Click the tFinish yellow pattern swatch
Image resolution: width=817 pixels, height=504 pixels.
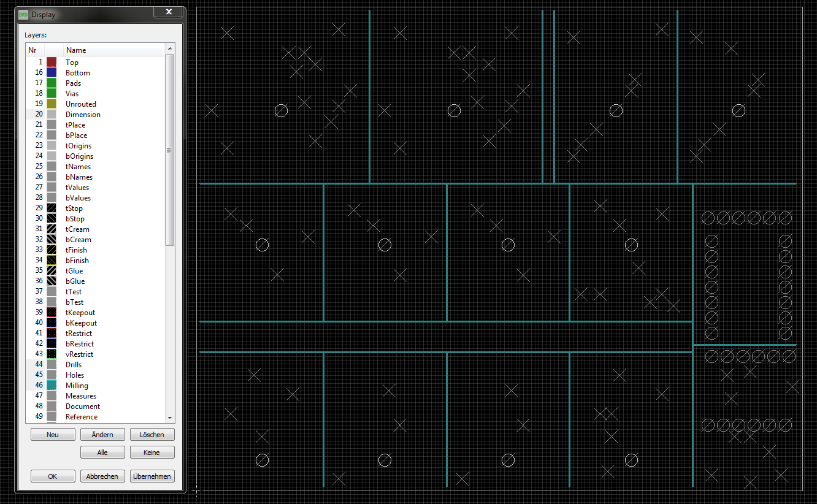[x=52, y=250]
